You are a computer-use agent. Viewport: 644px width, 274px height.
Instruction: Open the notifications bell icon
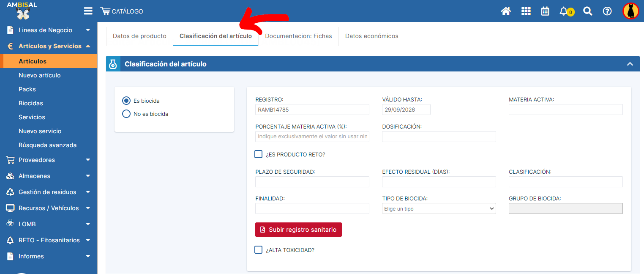pyautogui.click(x=564, y=11)
